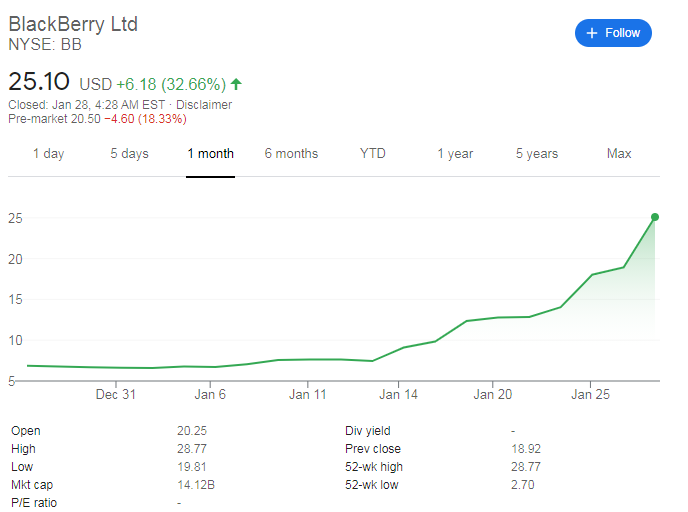Click the Dec 31 axis label
688x512 pixels.
(115, 394)
